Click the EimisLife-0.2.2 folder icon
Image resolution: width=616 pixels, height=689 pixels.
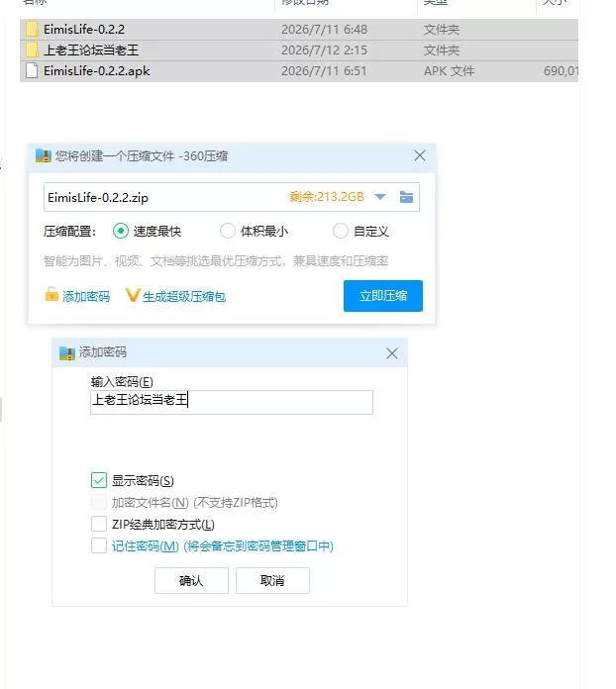(x=32, y=30)
